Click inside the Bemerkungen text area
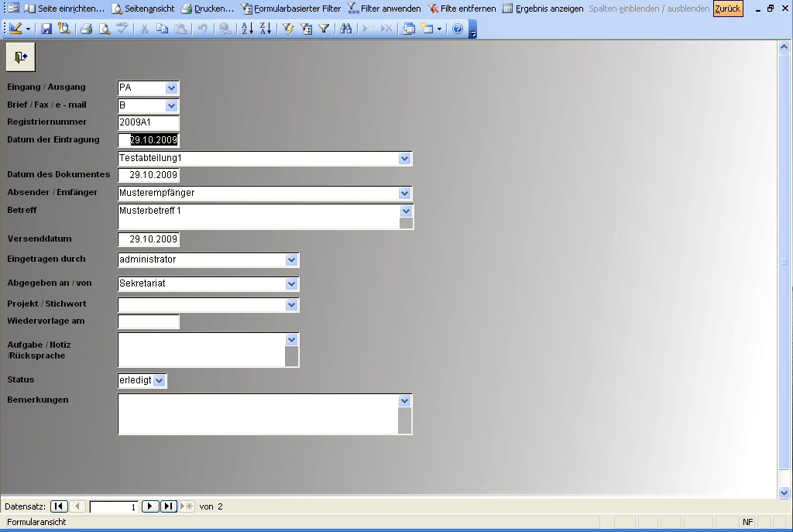This screenshot has height=532, width=793. click(x=258, y=414)
